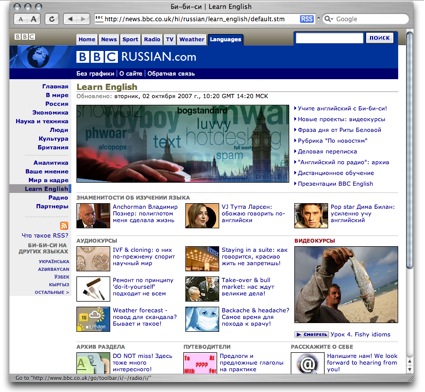Click the BBC site search input field

tap(329, 38)
